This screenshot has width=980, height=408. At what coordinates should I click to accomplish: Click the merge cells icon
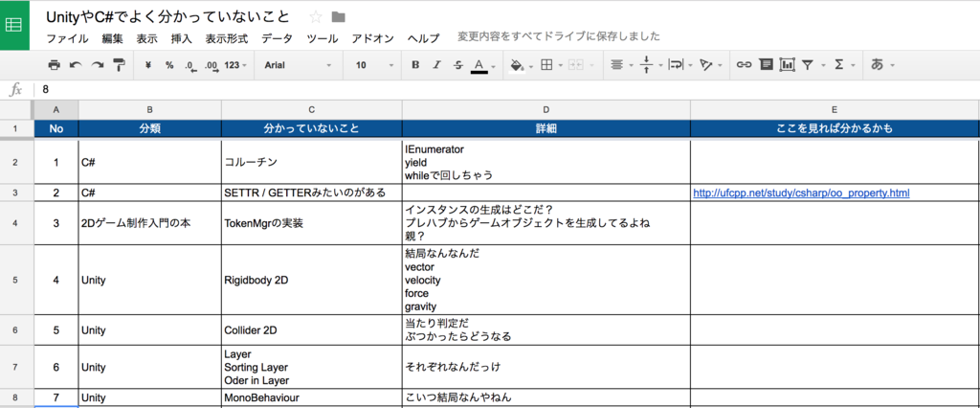(574, 64)
